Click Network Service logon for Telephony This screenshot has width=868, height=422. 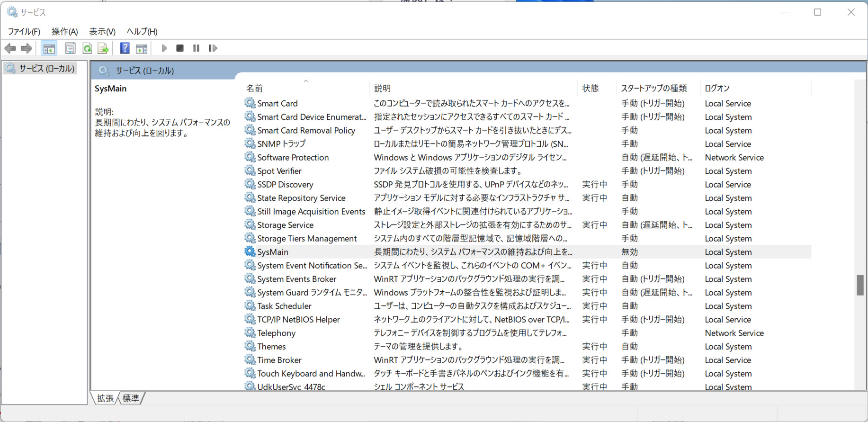[x=734, y=333]
